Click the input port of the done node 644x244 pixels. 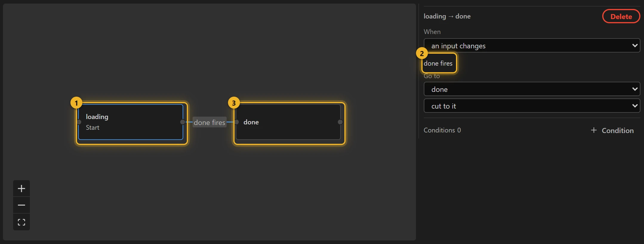(236, 122)
